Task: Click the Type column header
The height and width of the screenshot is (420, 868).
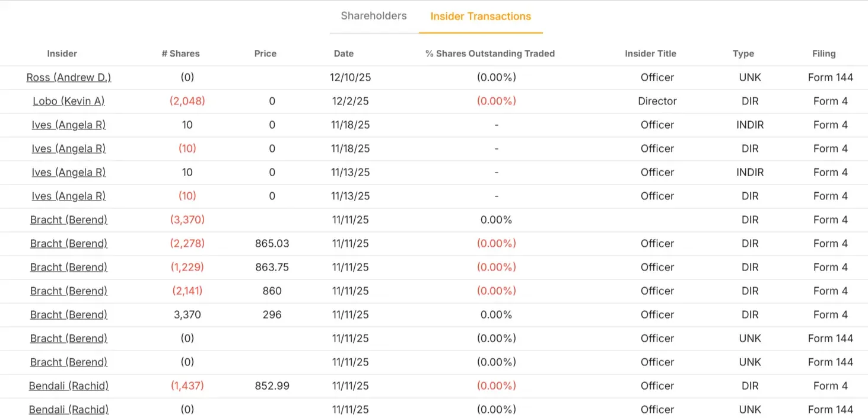Action: click(x=743, y=53)
